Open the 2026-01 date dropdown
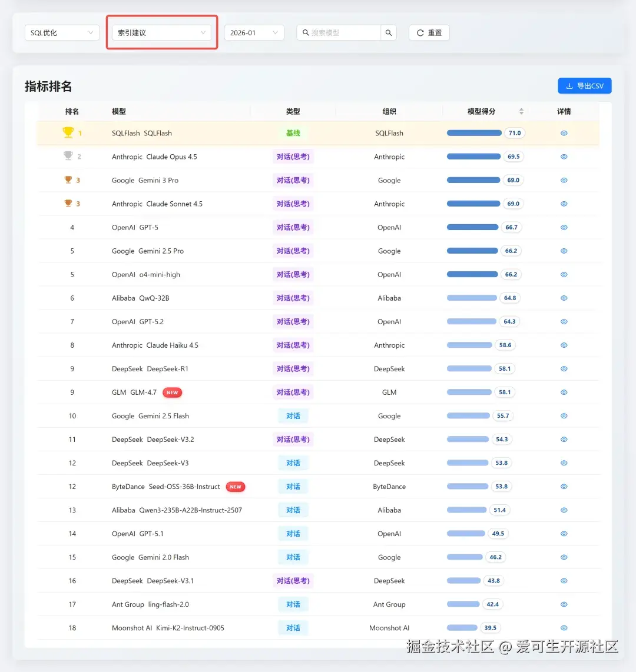This screenshot has height=672, width=636. [x=254, y=32]
